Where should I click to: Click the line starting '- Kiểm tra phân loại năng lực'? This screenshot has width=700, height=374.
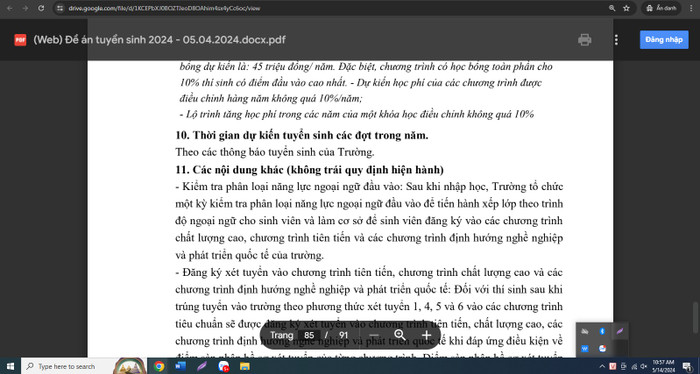(369, 187)
